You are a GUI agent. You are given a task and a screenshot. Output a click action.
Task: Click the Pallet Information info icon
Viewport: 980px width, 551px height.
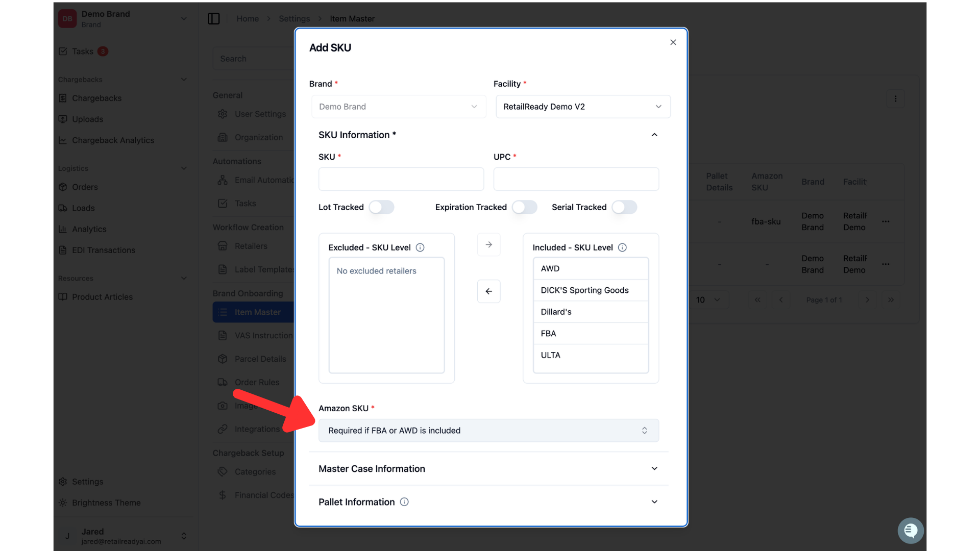pyautogui.click(x=404, y=502)
